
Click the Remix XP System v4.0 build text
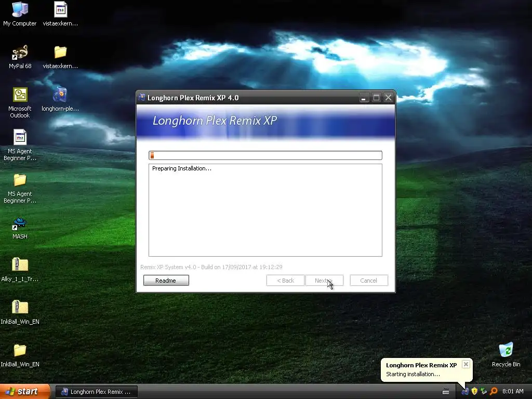211,267
